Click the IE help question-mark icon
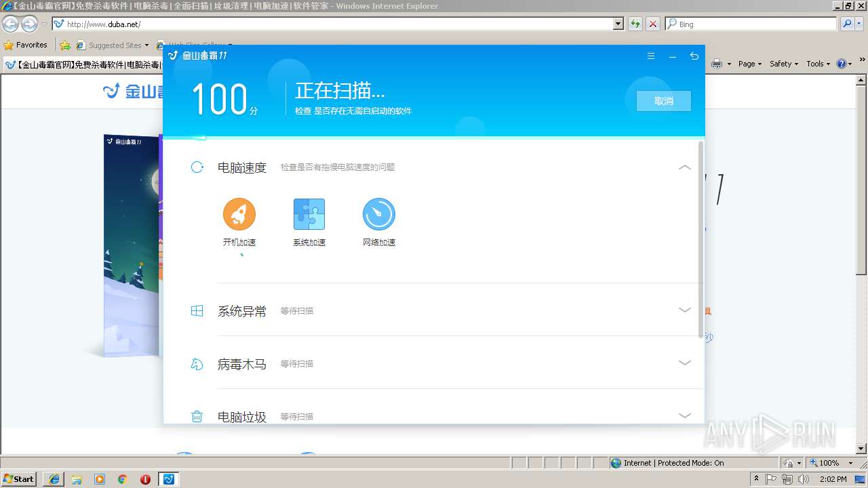Viewport: 868px width, 488px height. [x=841, y=64]
